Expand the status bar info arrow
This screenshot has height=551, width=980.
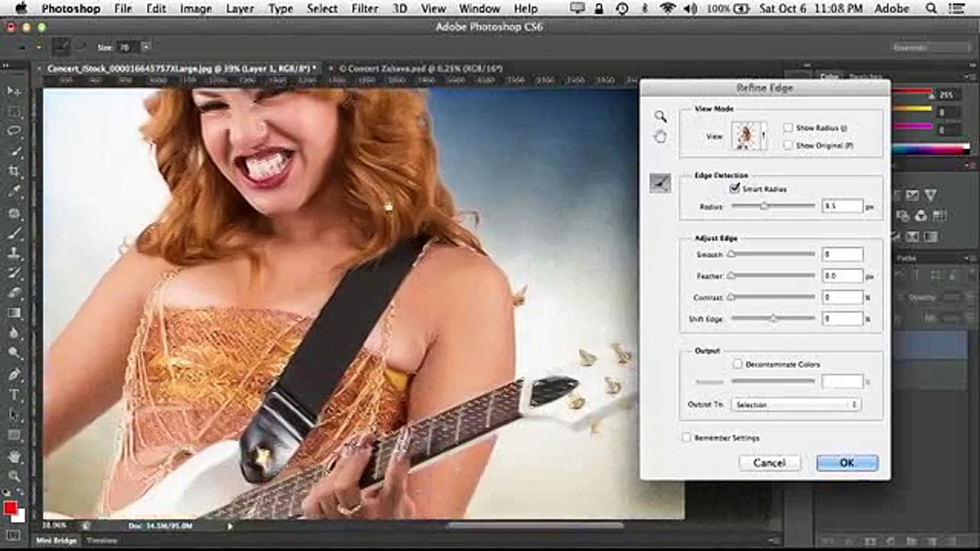click(x=230, y=526)
